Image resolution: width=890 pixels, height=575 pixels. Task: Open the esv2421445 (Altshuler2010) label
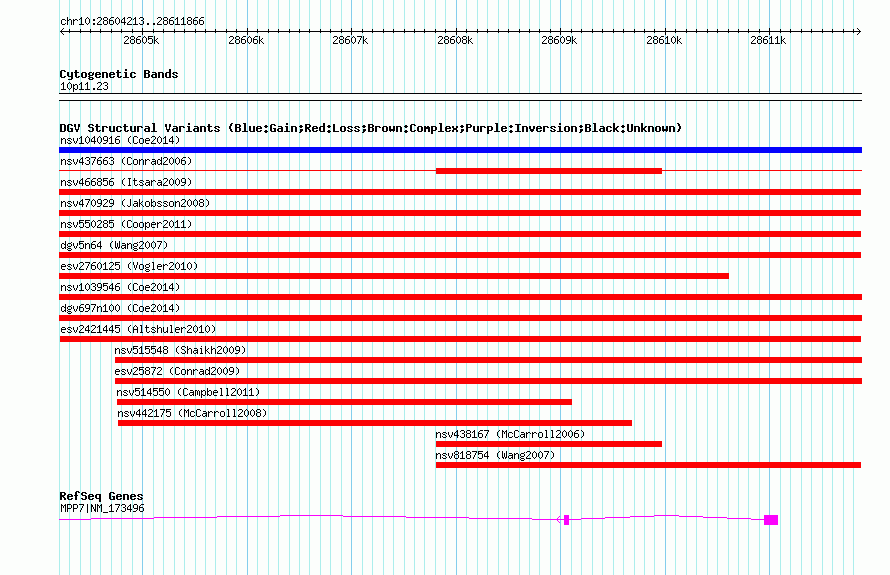[x=138, y=329]
